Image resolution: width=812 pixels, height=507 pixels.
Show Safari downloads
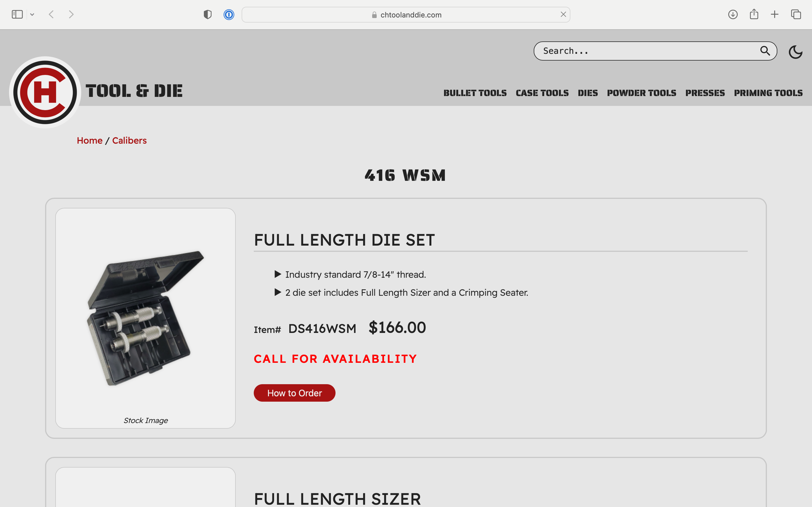pyautogui.click(x=732, y=14)
